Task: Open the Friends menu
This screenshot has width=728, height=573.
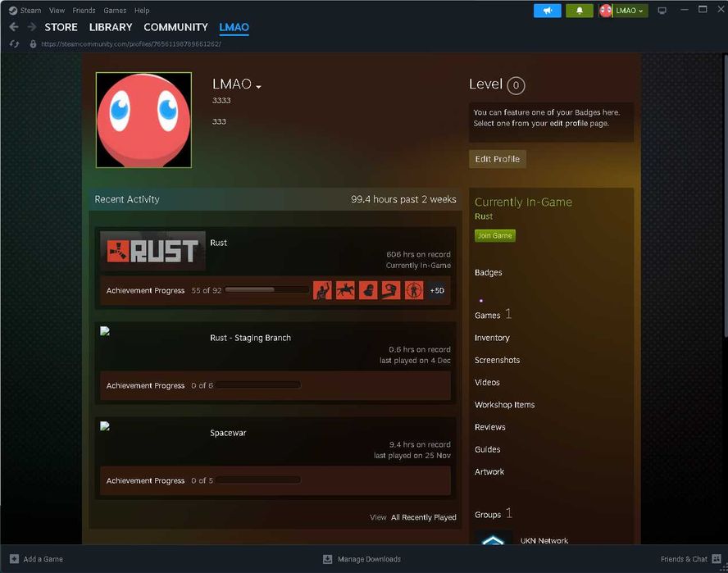Action: tap(84, 10)
